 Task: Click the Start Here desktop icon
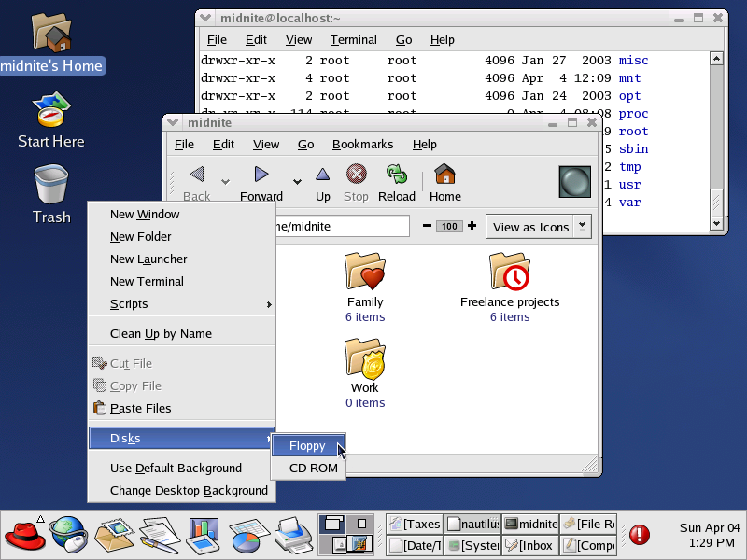point(51,110)
